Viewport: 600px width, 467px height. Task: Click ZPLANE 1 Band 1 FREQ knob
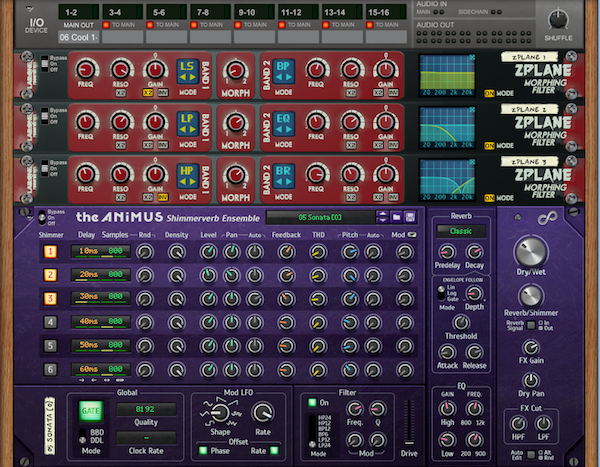(86, 70)
